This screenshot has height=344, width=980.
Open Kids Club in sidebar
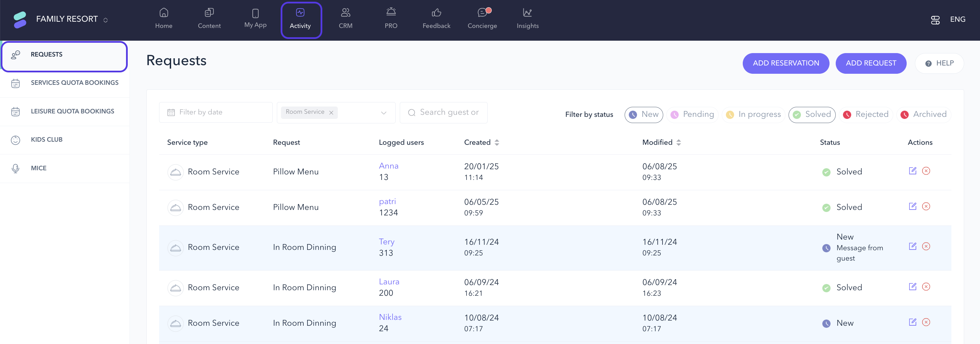pos(65,140)
